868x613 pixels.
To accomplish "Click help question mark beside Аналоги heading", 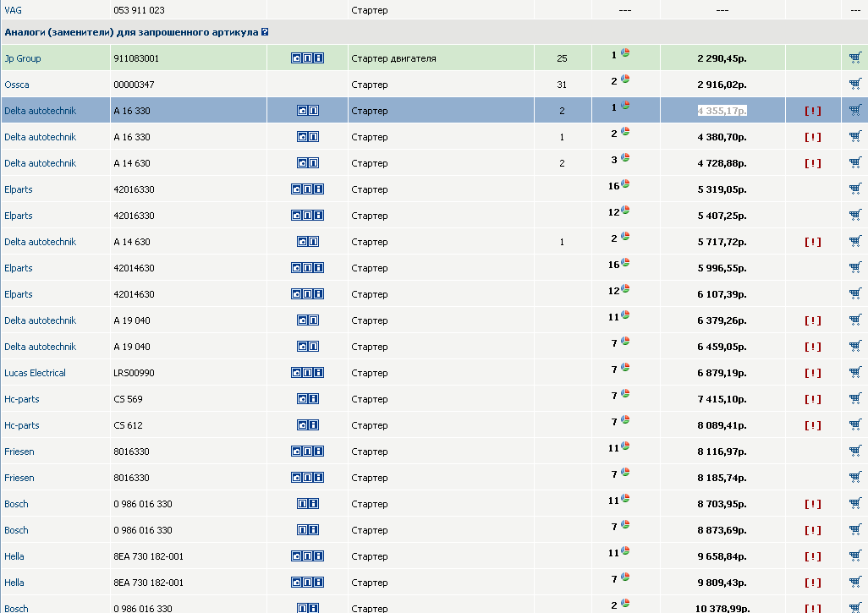I will pyautogui.click(x=265, y=32).
